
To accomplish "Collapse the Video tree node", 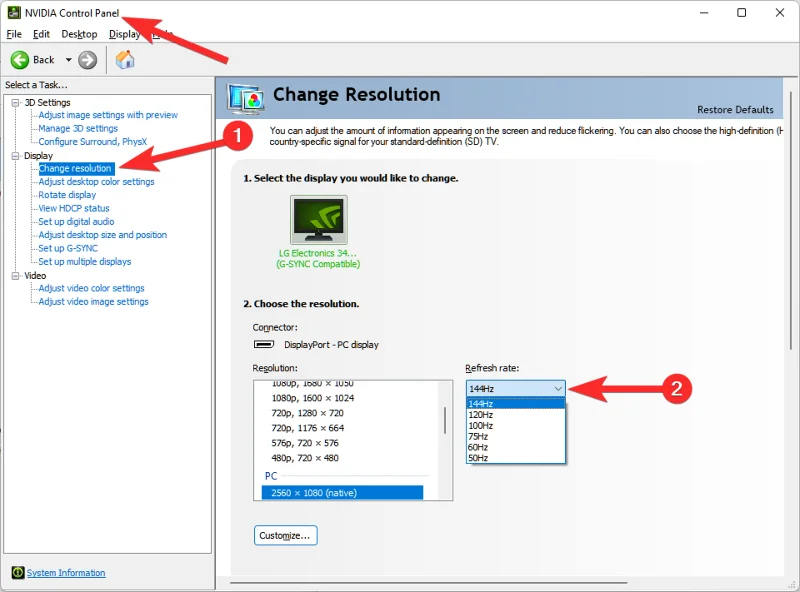I will pos(15,276).
